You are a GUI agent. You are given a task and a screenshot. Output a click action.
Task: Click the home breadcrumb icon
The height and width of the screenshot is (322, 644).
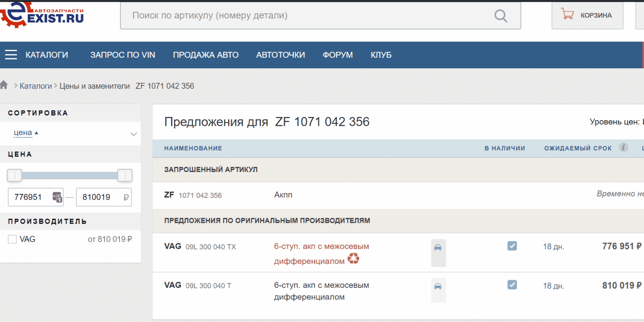click(4, 85)
